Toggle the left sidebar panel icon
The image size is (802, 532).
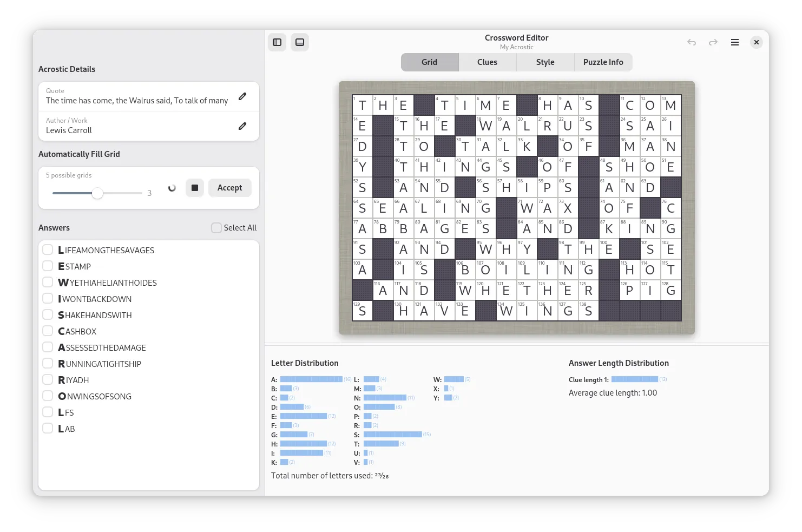pyautogui.click(x=277, y=42)
